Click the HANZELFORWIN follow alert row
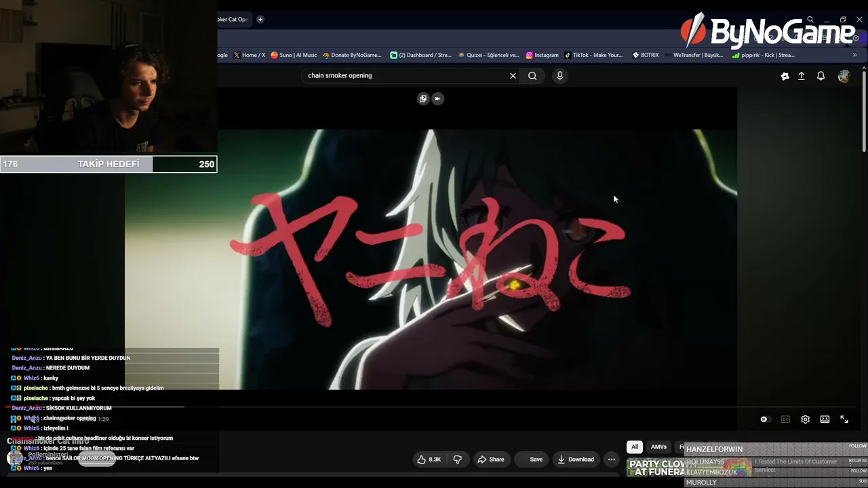The image size is (868, 488). (775, 449)
